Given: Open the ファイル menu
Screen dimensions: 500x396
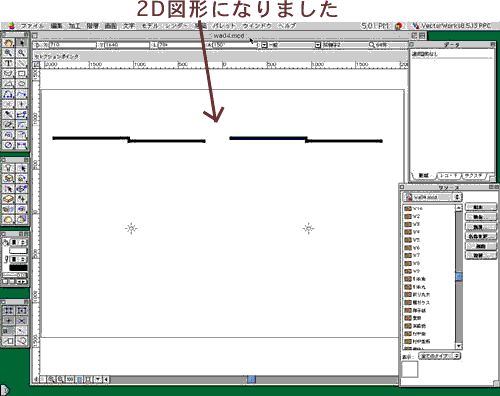Looking at the screenshot, I should [x=32, y=26].
